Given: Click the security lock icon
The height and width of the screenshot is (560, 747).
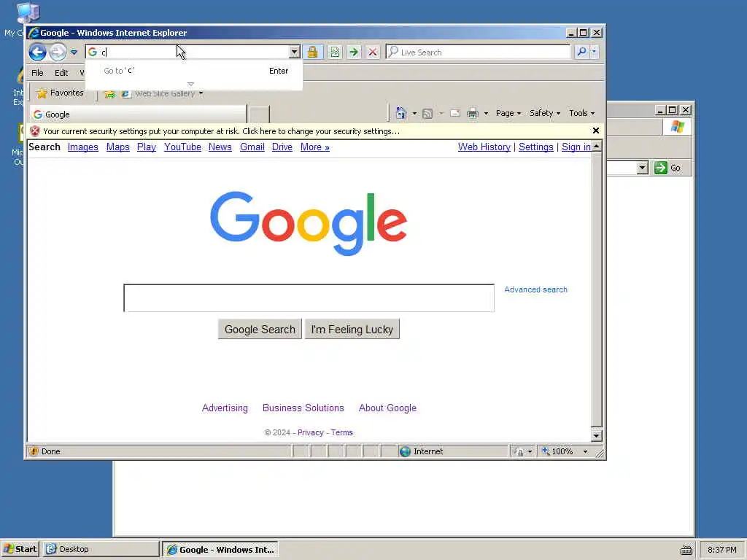Looking at the screenshot, I should tap(312, 52).
